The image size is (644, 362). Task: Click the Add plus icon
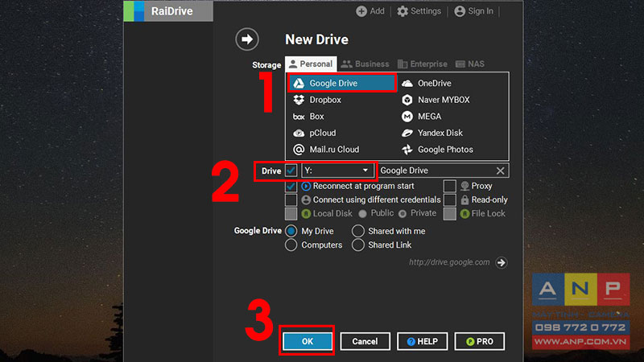tap(361, 11)
